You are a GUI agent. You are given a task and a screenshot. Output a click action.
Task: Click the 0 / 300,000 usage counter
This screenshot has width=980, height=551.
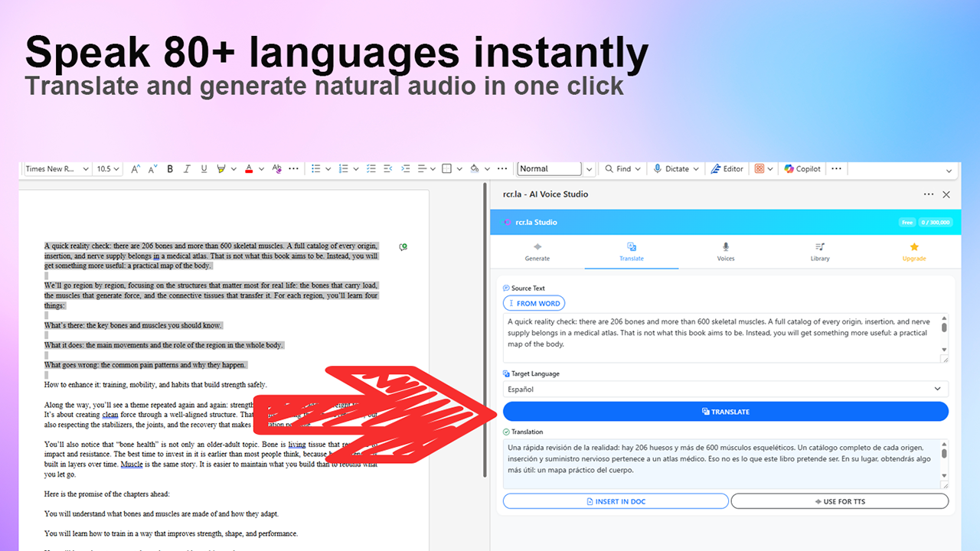click(x=935, y=223)
